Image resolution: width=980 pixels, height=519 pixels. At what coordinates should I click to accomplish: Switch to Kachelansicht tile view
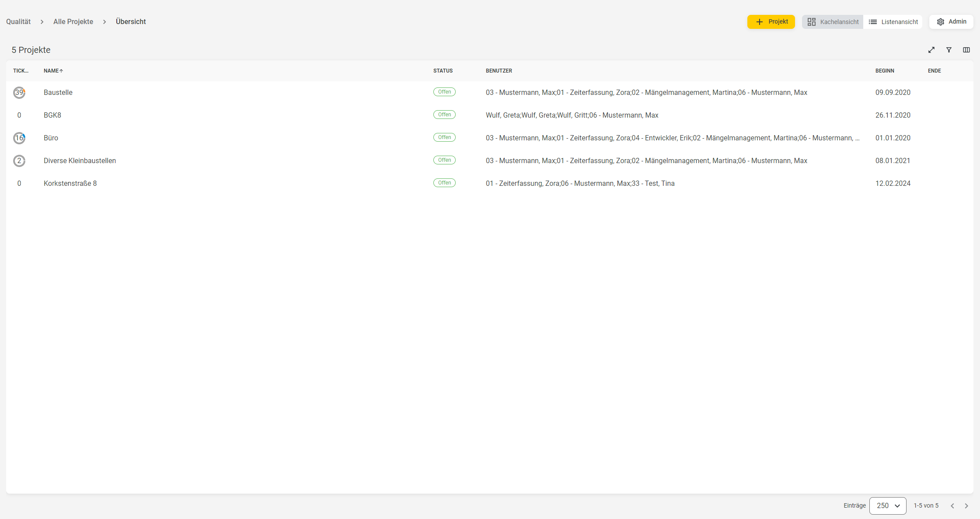[x=833, y=22]
